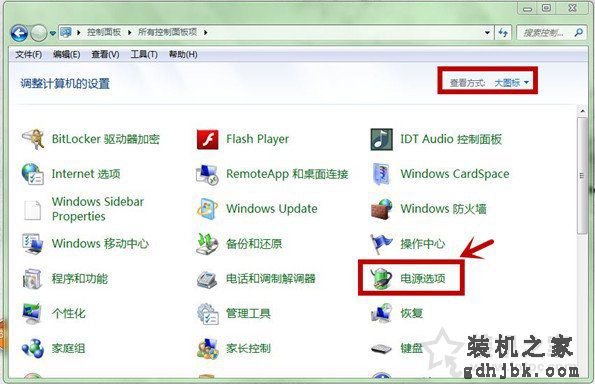Open the 大图标 view mode dropdown
The width and height of the screenshot is (595, 384).
coord(512,82)
